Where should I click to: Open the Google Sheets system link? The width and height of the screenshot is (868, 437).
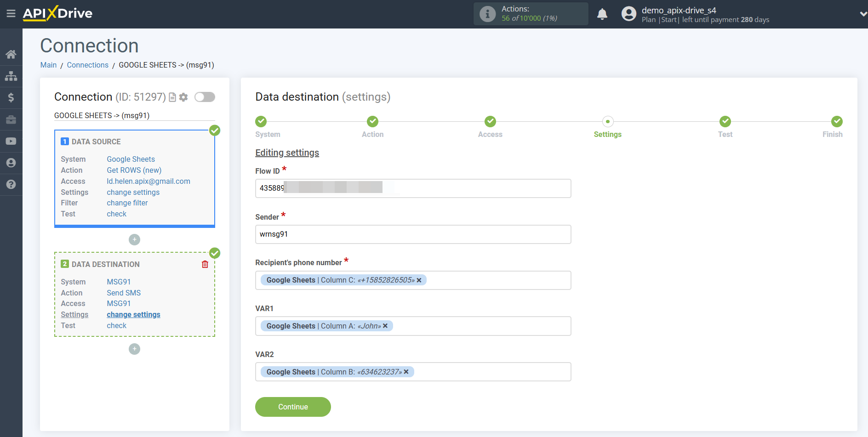tap(131, 159)
